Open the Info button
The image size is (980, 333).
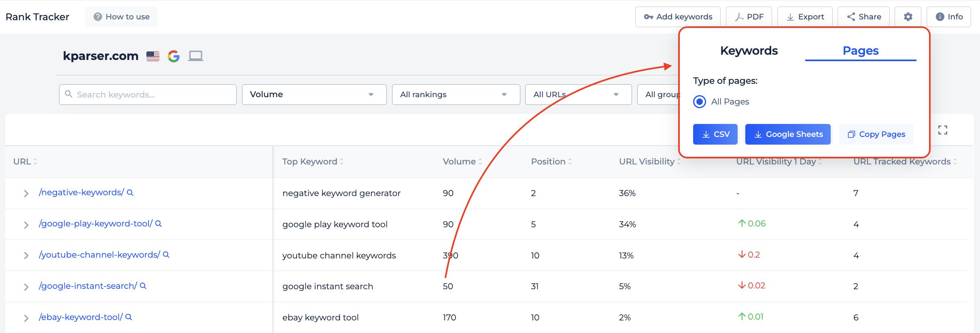(x=949, y=17)
